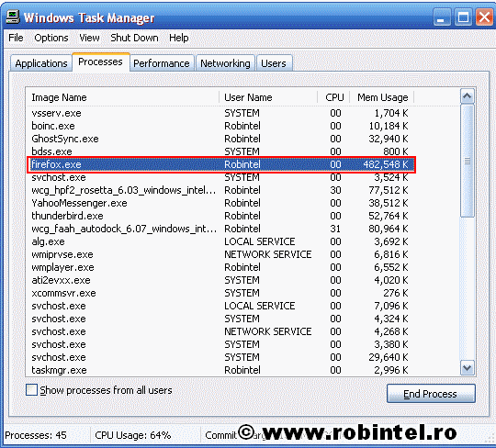
Task: Enable Show processes from all users
Action: [x=31, y=390]
